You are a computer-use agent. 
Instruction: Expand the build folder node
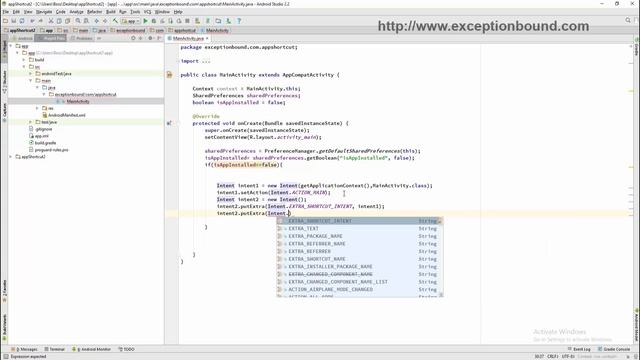pos(24,60)
